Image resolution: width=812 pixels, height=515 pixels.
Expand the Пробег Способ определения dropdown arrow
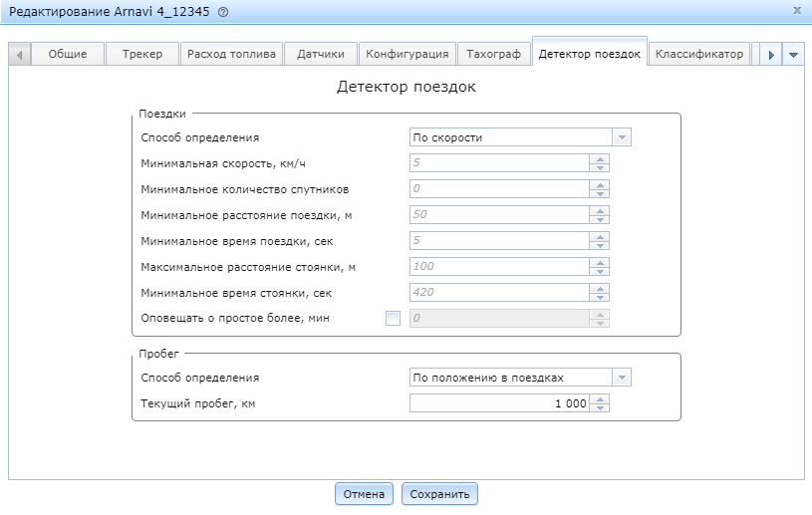click(622, 378)
